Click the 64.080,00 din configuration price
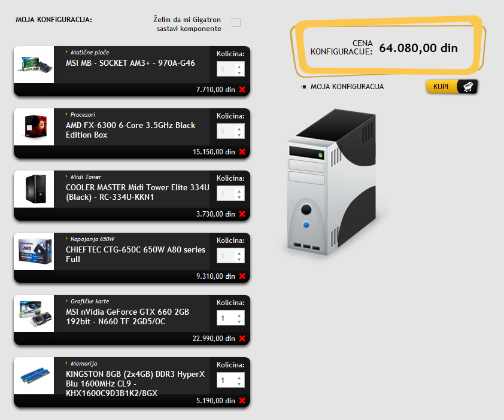The image size is (504, 420). coord(418,48)
